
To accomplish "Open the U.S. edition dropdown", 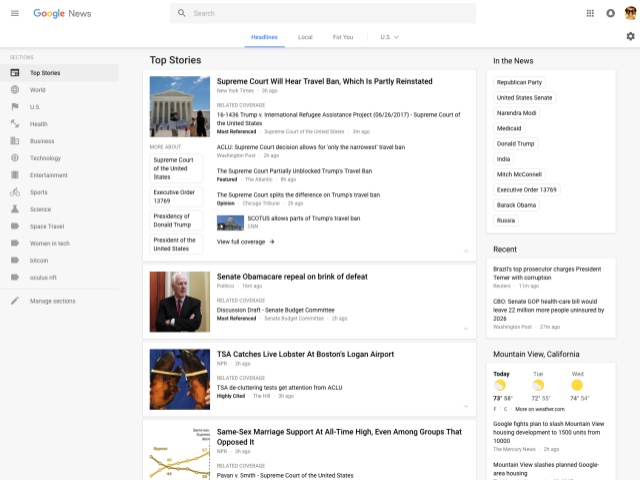I will (x=389, y=37).
